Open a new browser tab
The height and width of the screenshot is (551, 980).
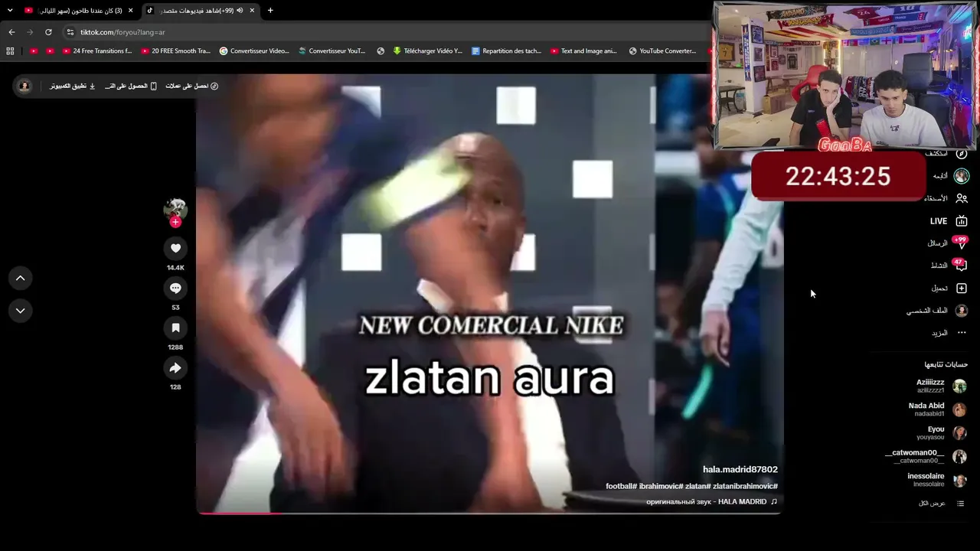(270, 11)
